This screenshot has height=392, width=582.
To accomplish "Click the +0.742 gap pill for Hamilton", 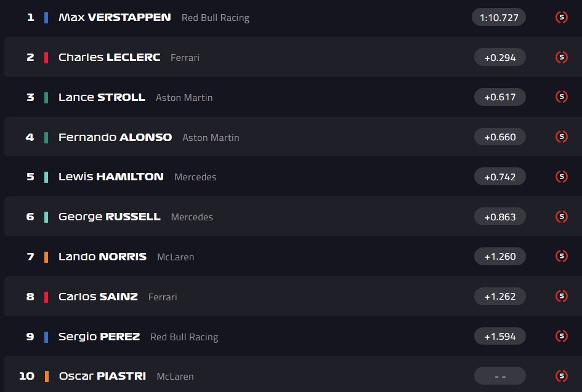I will tap(499, 177).
